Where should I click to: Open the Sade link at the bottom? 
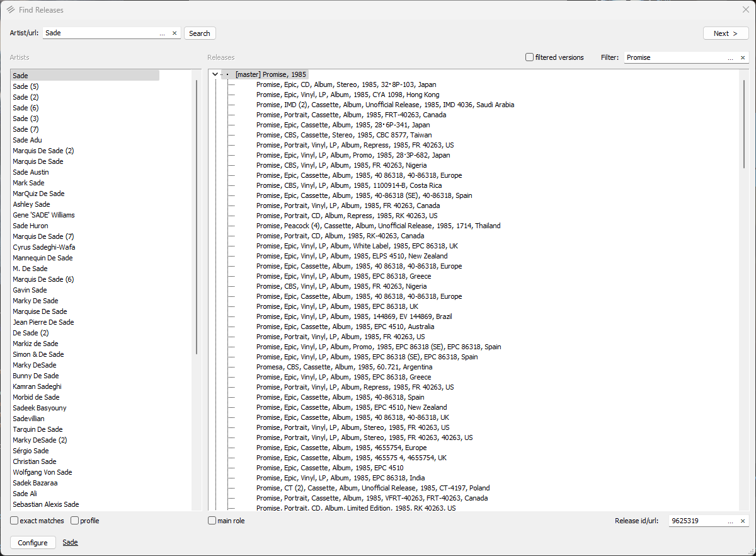click(x=71, y=542)
